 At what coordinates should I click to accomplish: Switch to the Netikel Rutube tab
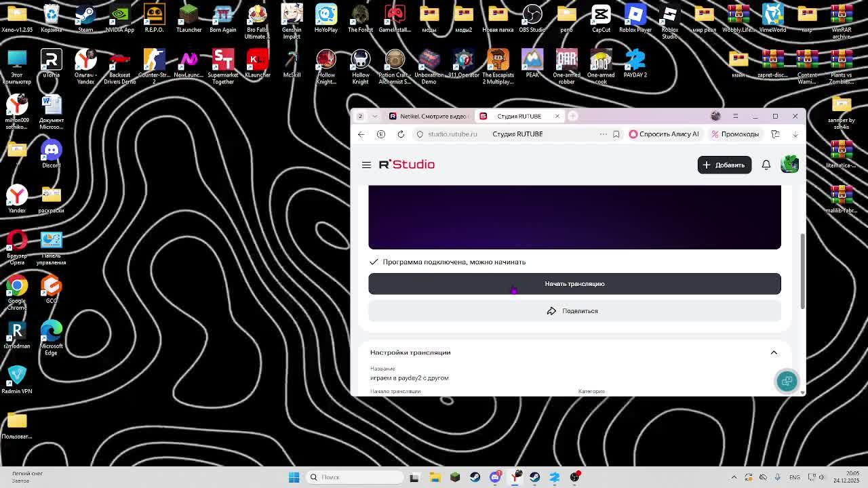[429, 116]
